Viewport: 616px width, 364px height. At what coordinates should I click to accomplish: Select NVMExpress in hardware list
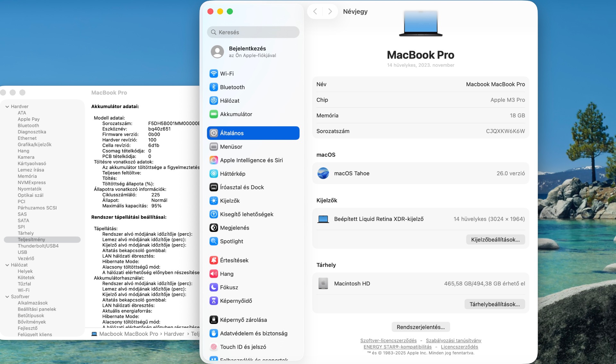(x=31, y=182)
